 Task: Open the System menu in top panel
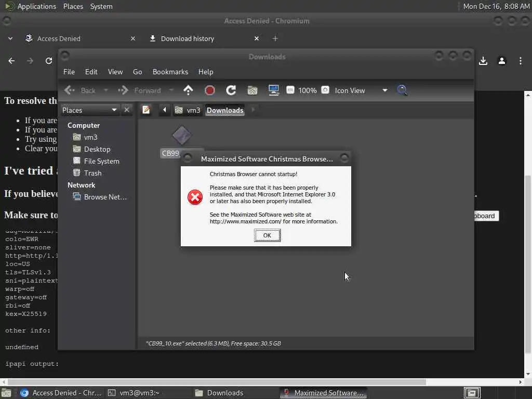[101, 6]
